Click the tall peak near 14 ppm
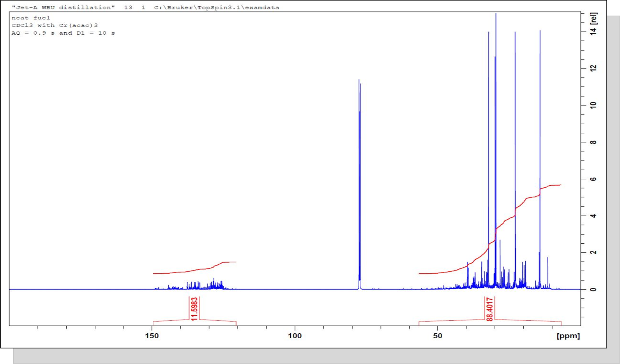This screenshot has height=364, width=620. 540,117
